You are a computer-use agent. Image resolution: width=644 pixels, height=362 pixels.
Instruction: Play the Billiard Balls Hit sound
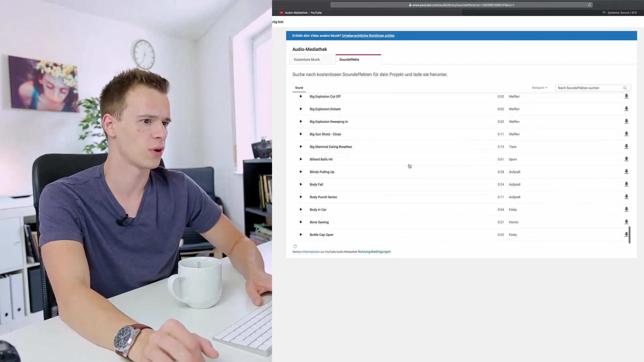[x=301, y=159]
